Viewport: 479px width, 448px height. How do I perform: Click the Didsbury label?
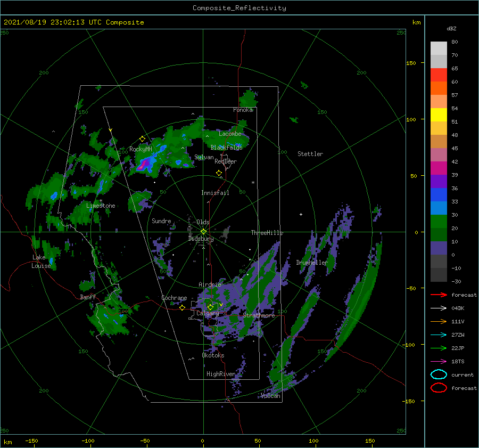pyautogui.click(x=201, y=239)
